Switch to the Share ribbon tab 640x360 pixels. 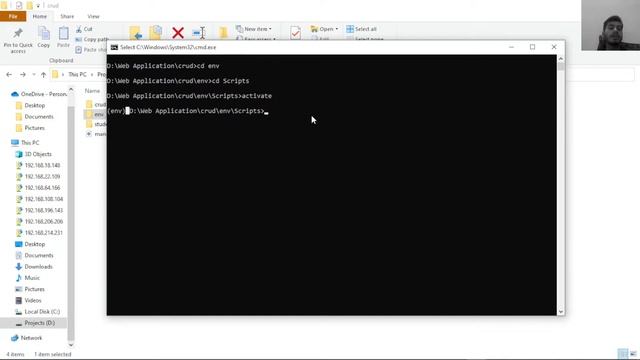point(67,16)
